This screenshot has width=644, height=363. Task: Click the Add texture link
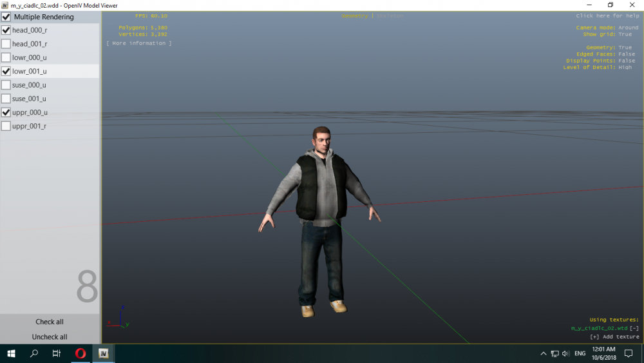[x=614, y=337]
